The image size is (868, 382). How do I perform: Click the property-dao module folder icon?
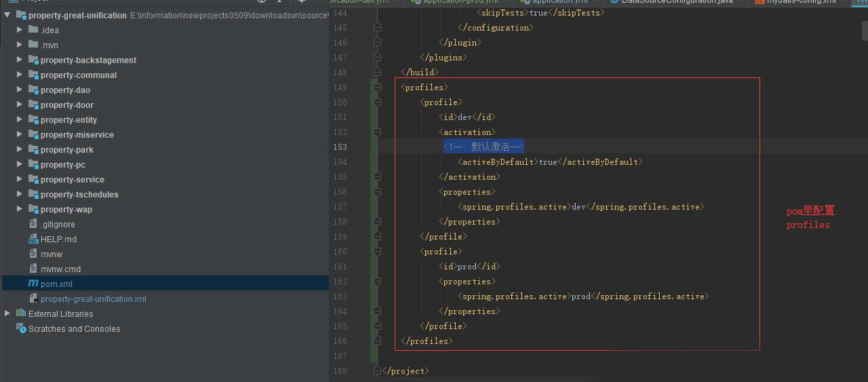tap(33, 90)
